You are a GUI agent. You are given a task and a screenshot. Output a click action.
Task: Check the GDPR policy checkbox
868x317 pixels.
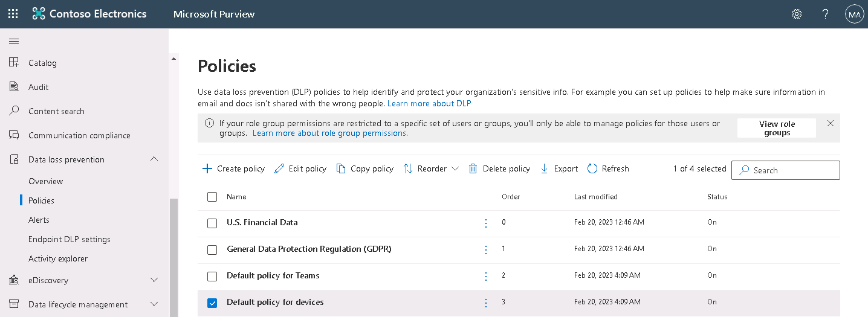[212, 250]
